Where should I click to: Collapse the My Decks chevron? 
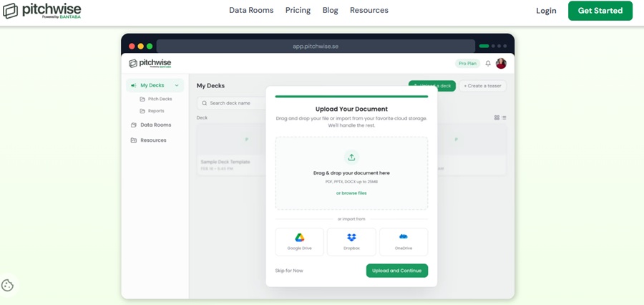click(177, 85)
